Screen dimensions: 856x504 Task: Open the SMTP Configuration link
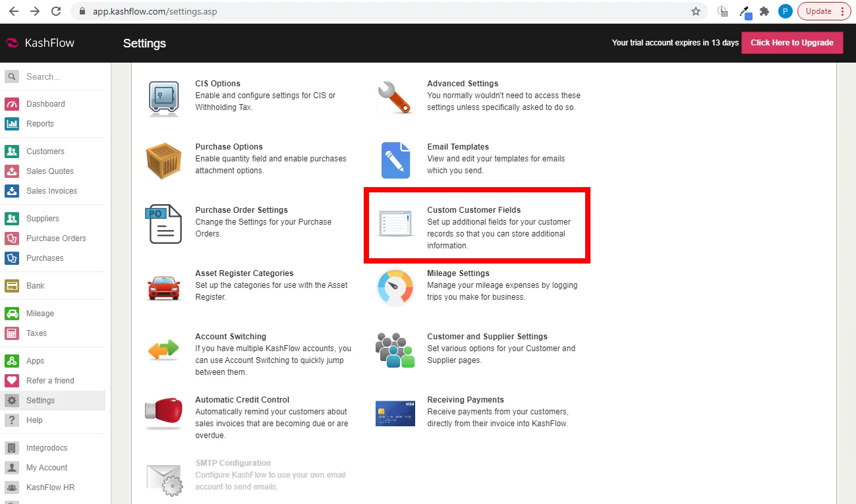pos(233,463)
